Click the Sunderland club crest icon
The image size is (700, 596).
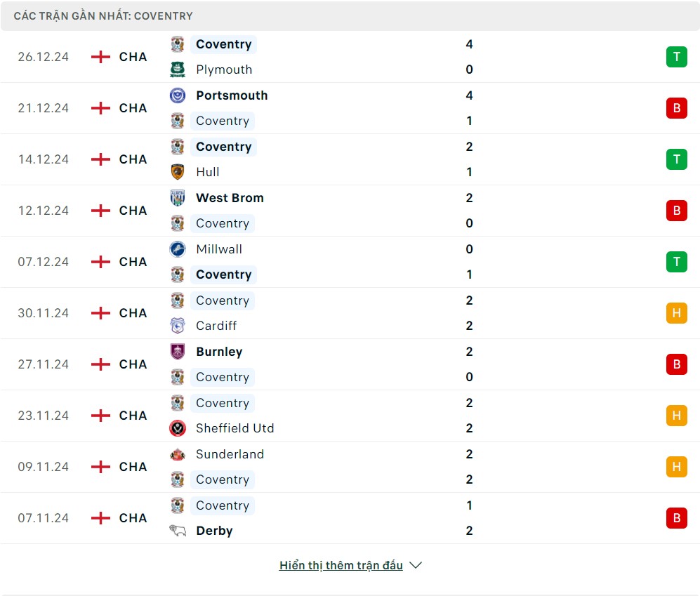pyautogui.click(x=178, y=454)
